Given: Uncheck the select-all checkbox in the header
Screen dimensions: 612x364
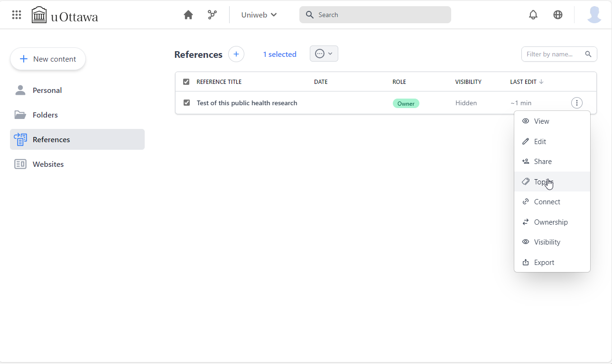Looking at the screenshot, I should tap(186, 82).
